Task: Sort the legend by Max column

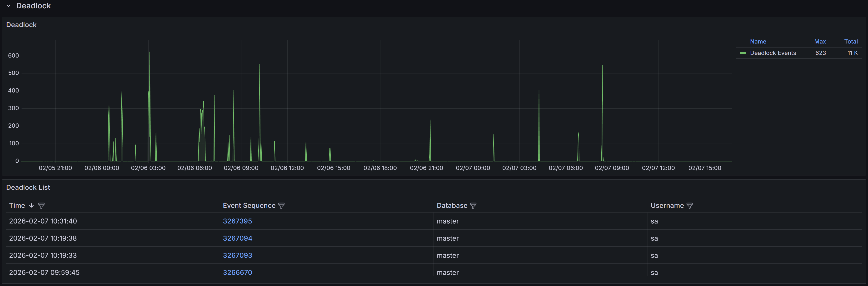Action: click(820, 41)
